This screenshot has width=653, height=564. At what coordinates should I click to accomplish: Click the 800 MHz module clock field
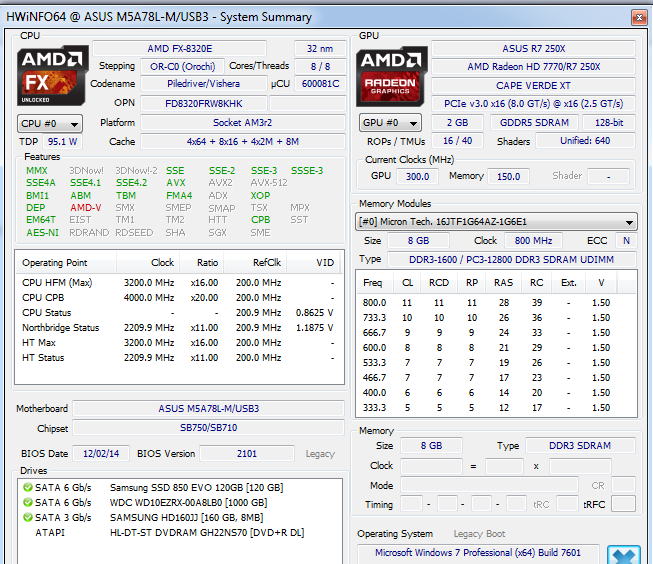click(x=533, y=241)
